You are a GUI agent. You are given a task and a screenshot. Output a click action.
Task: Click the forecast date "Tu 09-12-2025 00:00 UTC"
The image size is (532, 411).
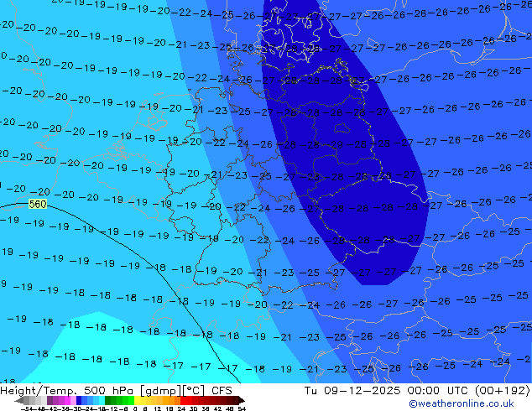[388, 391]
